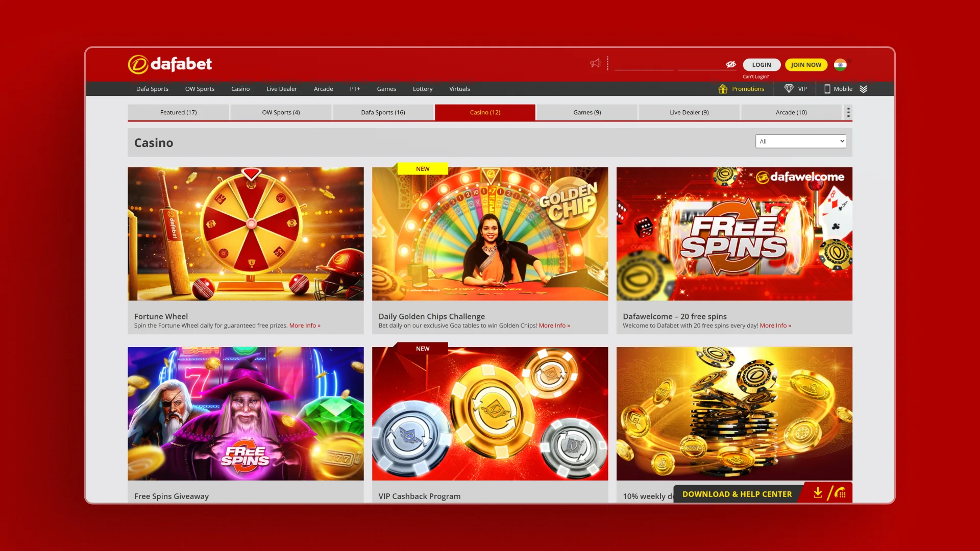
Task: Open OW Sports in main navigation
Action: [200, 89]
